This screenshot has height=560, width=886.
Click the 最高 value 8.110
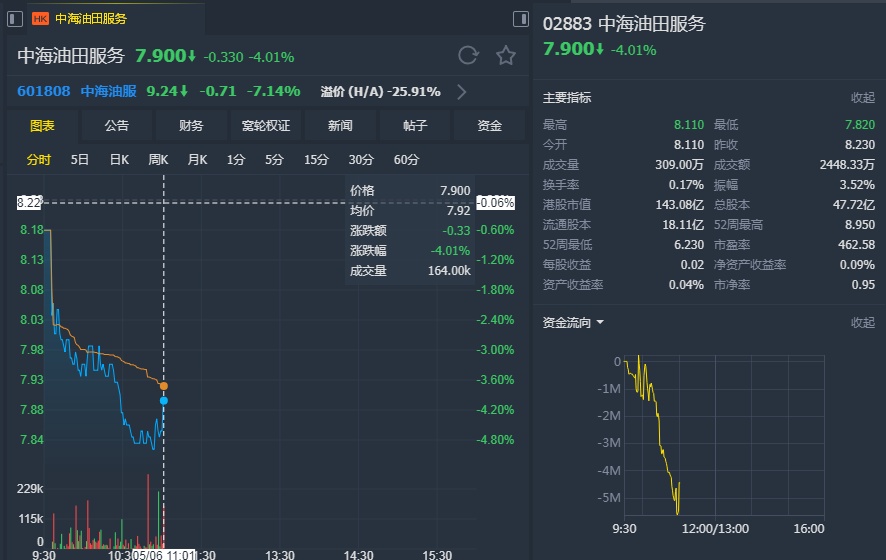click(689, 124)
